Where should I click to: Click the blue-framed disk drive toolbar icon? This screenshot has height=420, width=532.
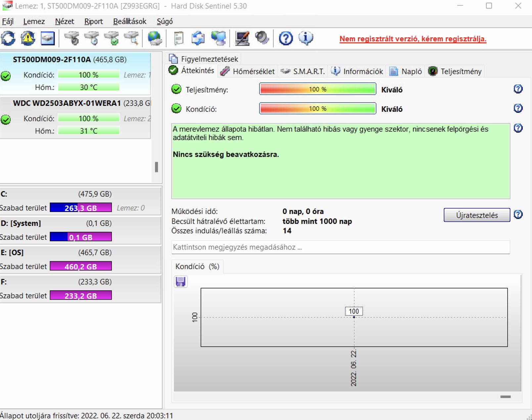(48, 38)
